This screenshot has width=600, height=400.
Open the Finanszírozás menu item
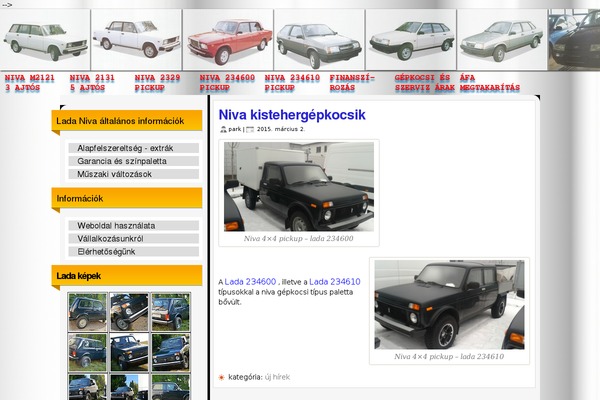(x=352, y=83)
